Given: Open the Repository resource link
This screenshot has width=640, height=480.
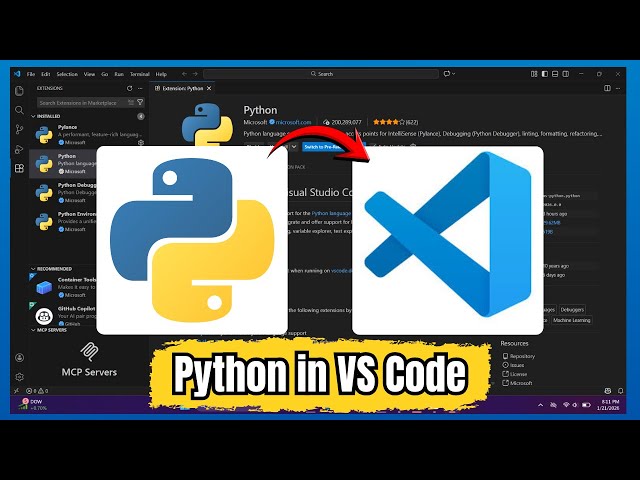Looking at the screenshot, I should click(x=519, y=356).
